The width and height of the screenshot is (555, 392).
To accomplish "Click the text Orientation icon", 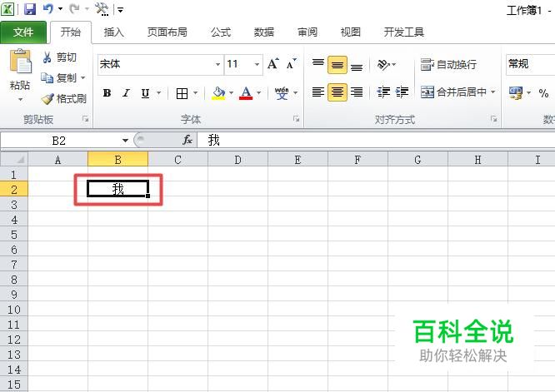I will (383, 65).
